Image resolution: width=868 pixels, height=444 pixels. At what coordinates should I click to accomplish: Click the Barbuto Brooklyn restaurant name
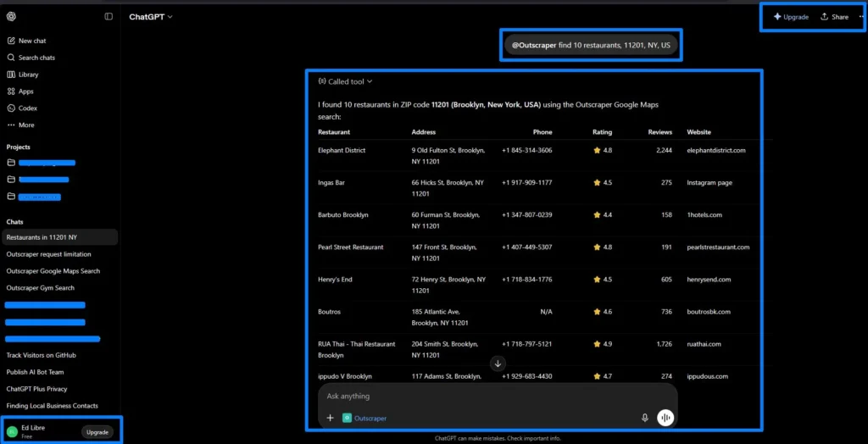343,215
